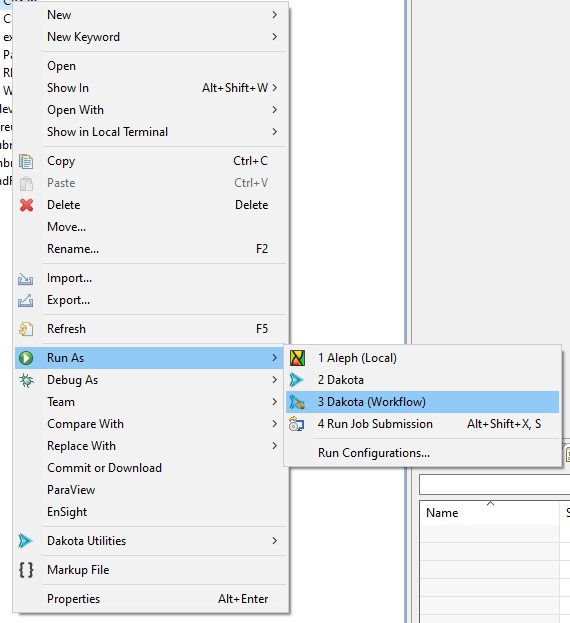The width and height of the screenshot is (570, 623).
Task: Expand the Debug As submenu arrow
Action: [x=274, y=380]
